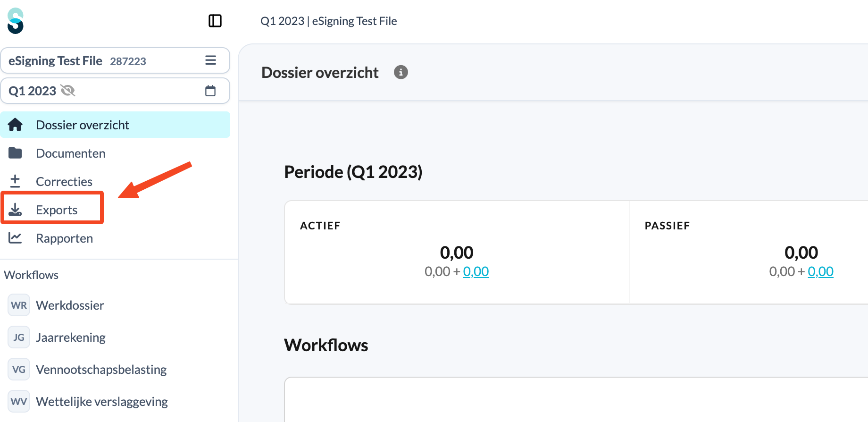Click the download Exports icon
868x422 pixels.
[15, 210]
